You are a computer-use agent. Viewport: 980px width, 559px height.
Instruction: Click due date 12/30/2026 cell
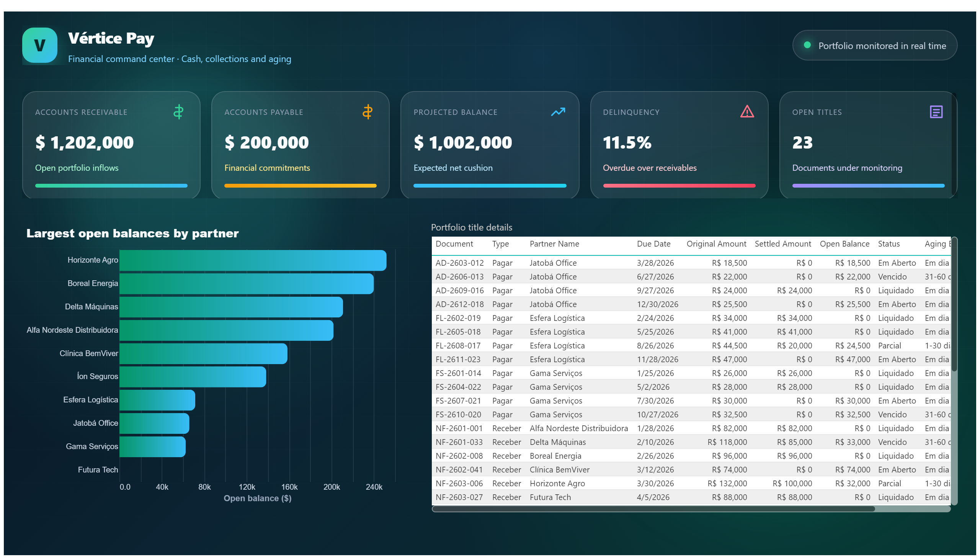pos(657,304)
